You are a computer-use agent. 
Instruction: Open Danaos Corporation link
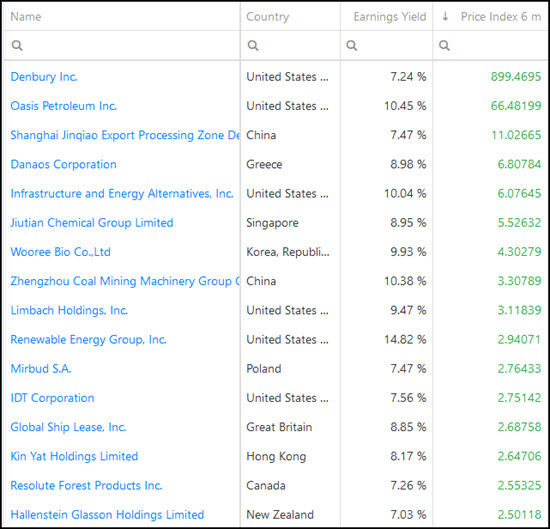(x=63, y=164)
